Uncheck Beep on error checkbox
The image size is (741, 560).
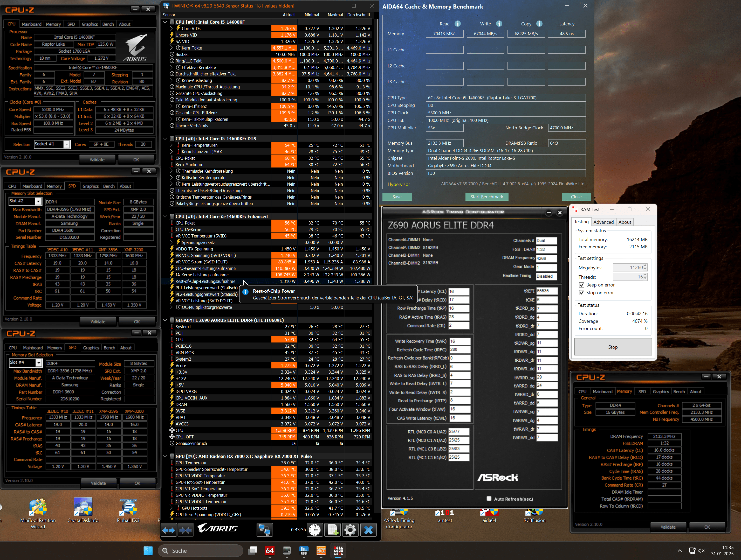coord(582,285)
